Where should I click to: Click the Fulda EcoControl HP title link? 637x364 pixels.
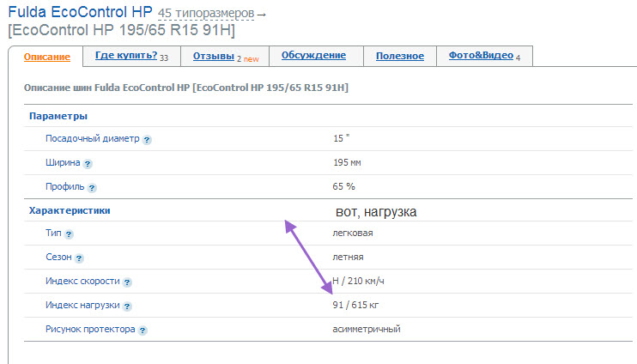click(81, 12)
